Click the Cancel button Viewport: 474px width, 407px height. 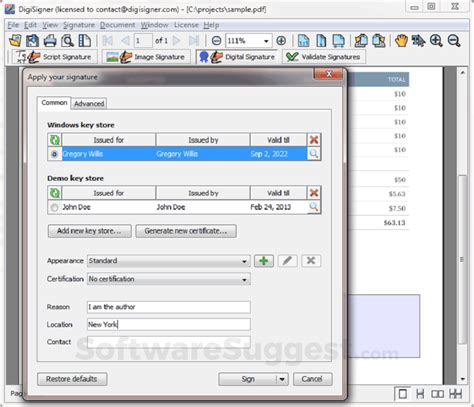click(x=312, y=379)
